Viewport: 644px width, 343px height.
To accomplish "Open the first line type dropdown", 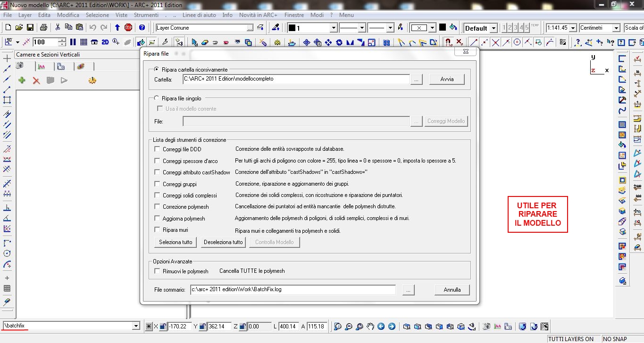I will point(362,28).
